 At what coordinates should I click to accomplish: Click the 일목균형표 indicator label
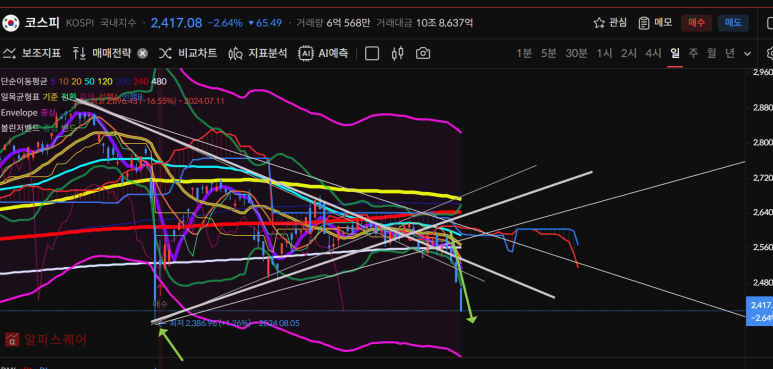tap(20, 97)
